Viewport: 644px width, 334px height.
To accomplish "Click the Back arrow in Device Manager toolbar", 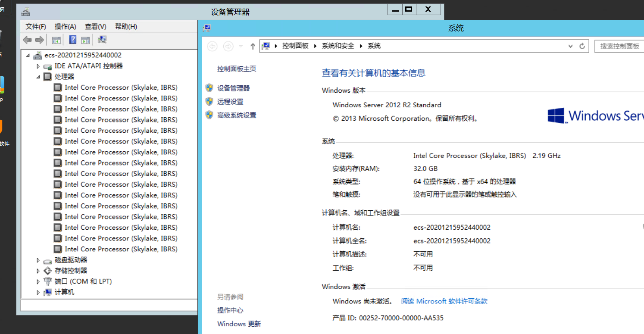I will (27, 40).
